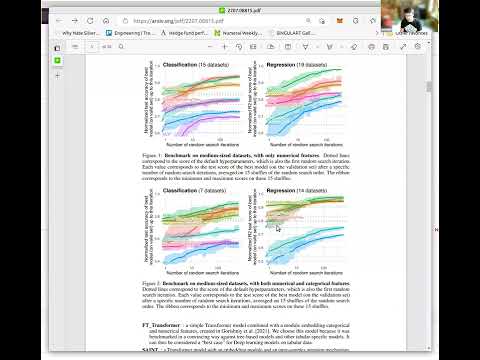Click the Figure 2 caption text
Image resolution: width=480 pixels, height=360 pixels.
[x=246, y=295]
